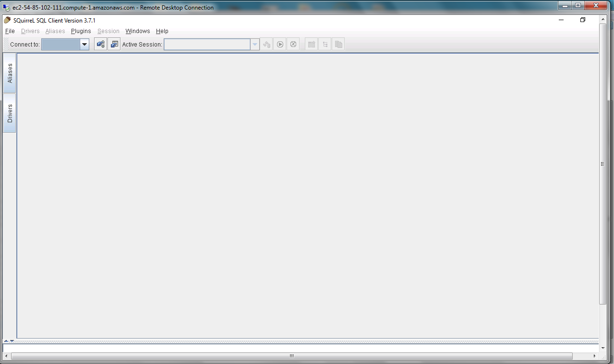Click the circled X stop icon
Image resolution: width=614 pixels, height=364 pixels.
tap(293, 45)
